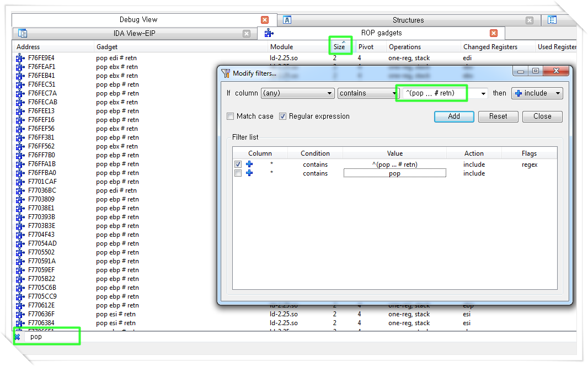Click the blue plus icon on the regex filter row
Viewport: 588px width, 366px height.
pos(249,164)
